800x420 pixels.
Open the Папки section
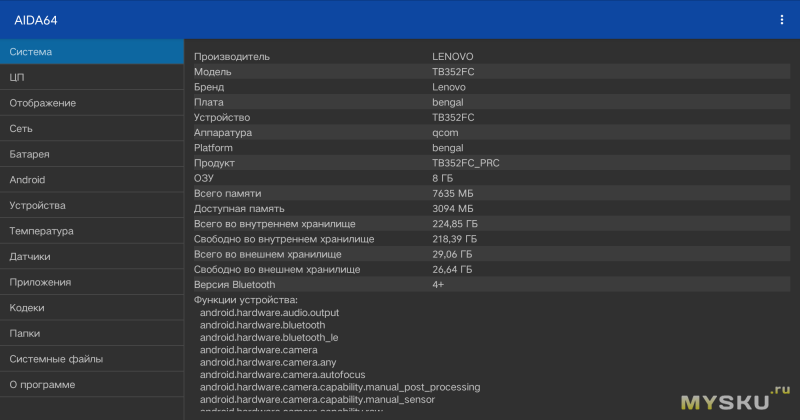click(92, 333)
